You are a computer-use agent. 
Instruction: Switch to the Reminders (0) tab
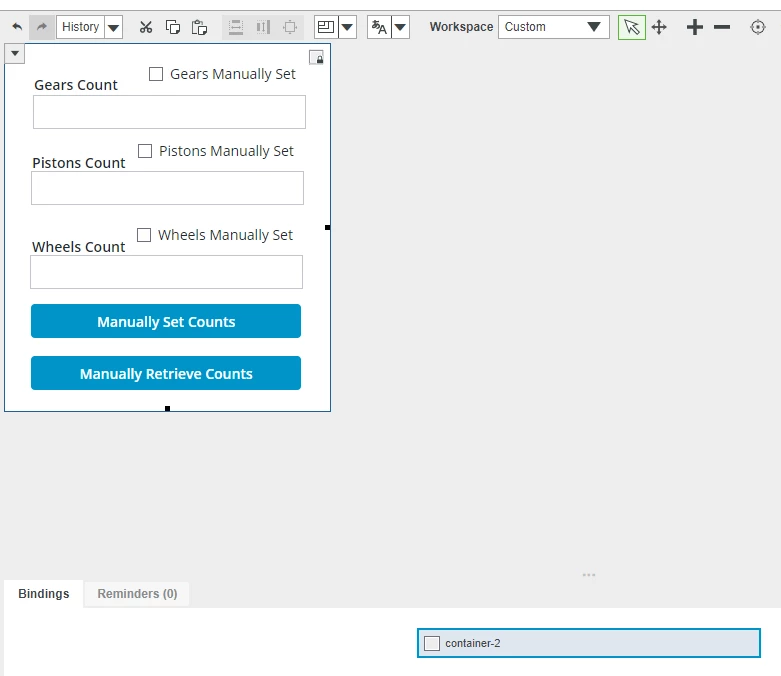(x=137, y=594)
